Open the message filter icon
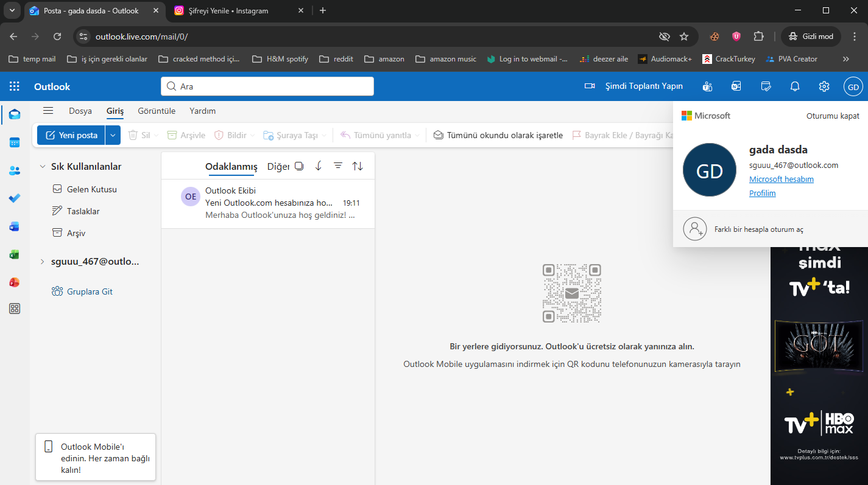868x485 pixels. point(338,166)
